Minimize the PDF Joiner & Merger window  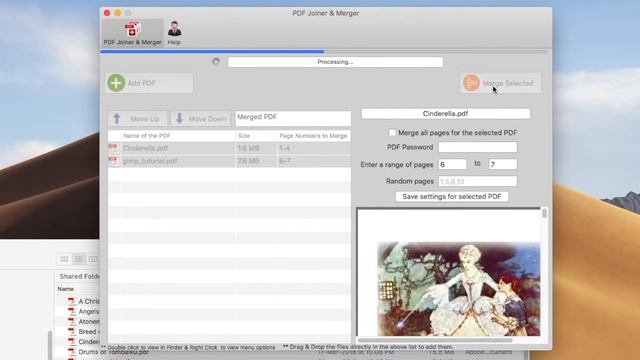tap(118, 13)
